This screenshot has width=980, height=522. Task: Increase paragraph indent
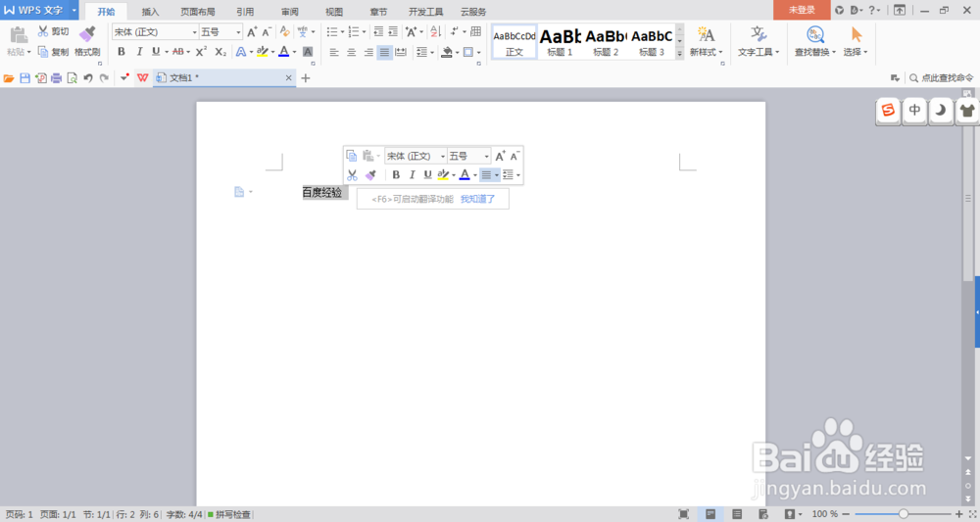pos(393,32)
